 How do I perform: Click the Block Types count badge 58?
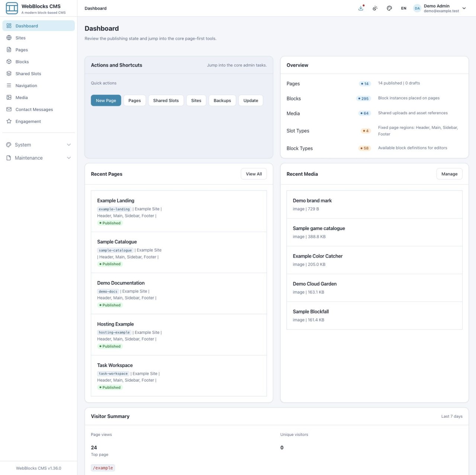364,148
